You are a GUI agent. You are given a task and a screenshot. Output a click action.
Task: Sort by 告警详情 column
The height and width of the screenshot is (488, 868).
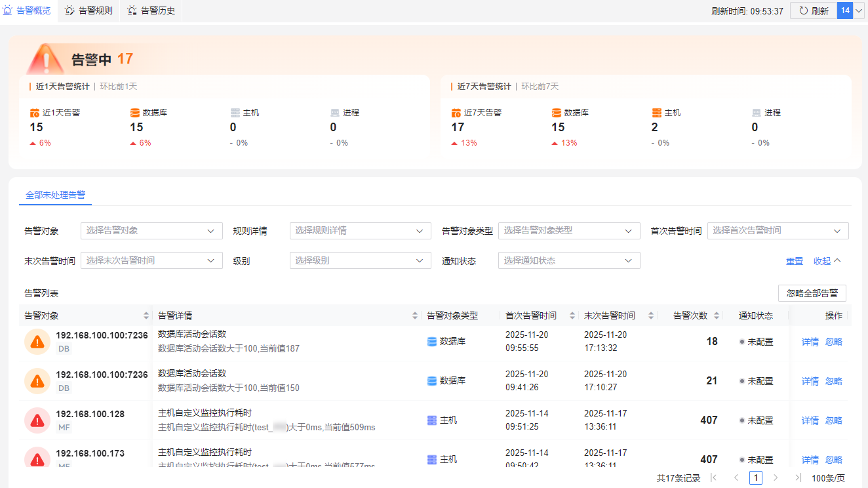[415, 315]
